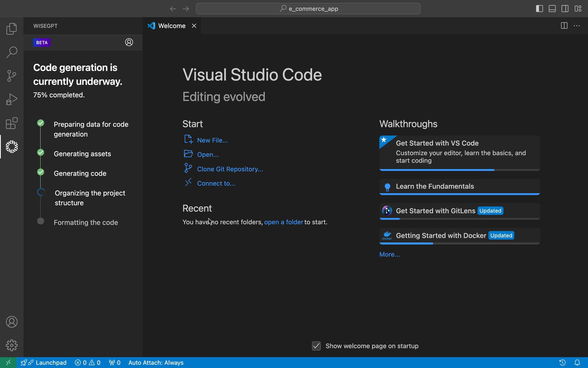Click Open... link
This screenshot has height=368, width=588.
[x=208, y=155]
